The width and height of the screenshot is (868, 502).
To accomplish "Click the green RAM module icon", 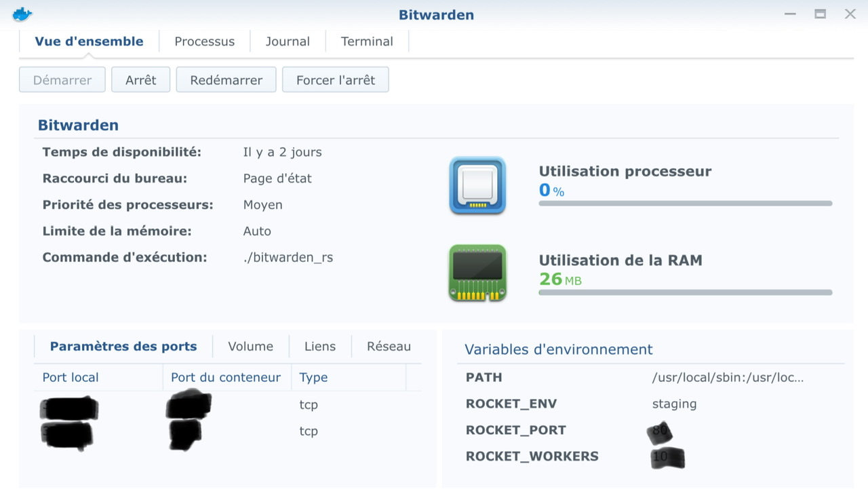I will tap(477, 273).
